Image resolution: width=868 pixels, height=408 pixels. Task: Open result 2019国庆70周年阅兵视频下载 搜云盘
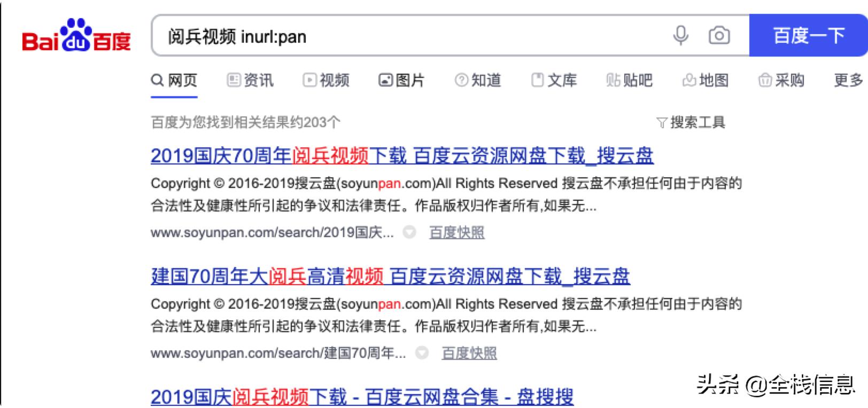point(402,156)
